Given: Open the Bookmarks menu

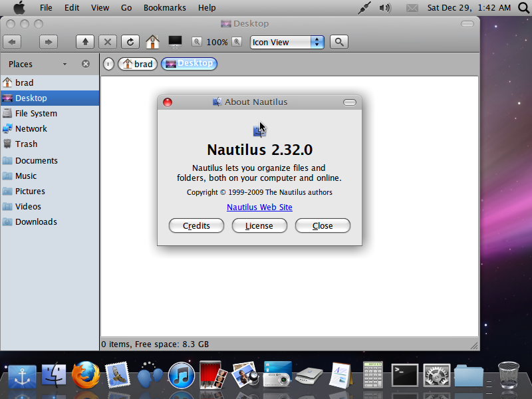Looking at the screenshot, I should 164,7.
